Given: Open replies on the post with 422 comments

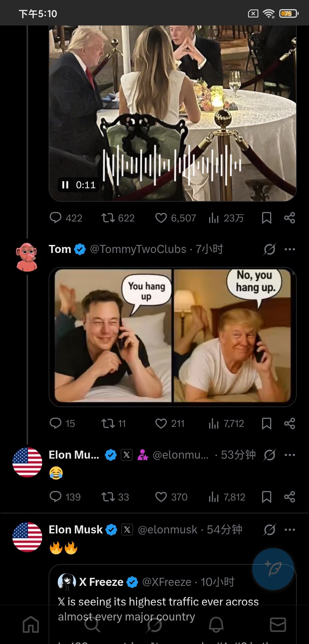Looking at the screenshot, I should click(56, 218).
